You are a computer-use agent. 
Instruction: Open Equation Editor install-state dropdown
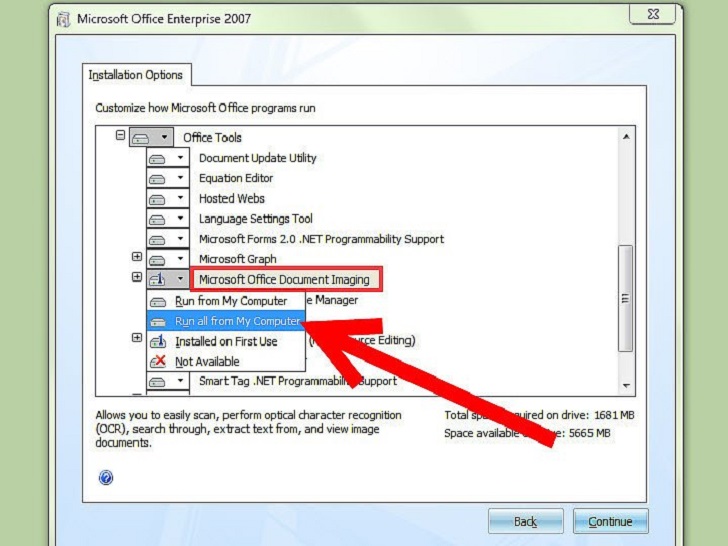pos(168,178)
